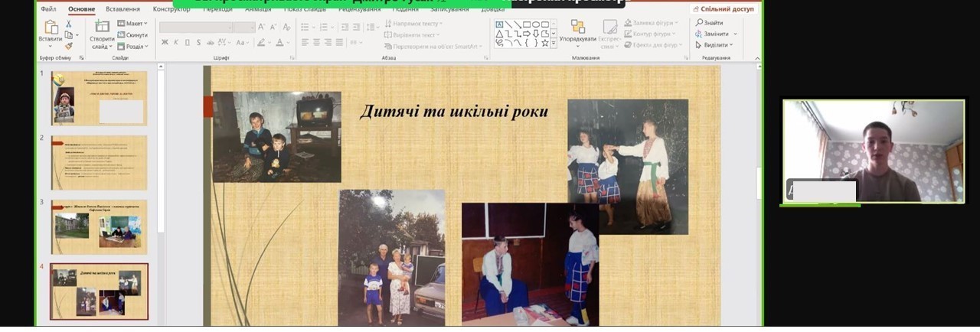
Task: Open the Макет layout dropdown
Action: click(133, 24)
